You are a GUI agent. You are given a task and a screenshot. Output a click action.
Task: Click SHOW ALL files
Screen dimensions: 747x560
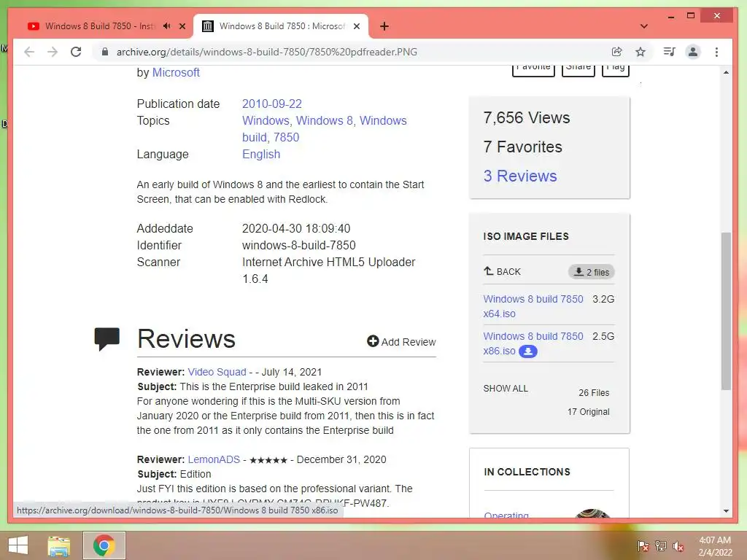click(x=506, y=388)
